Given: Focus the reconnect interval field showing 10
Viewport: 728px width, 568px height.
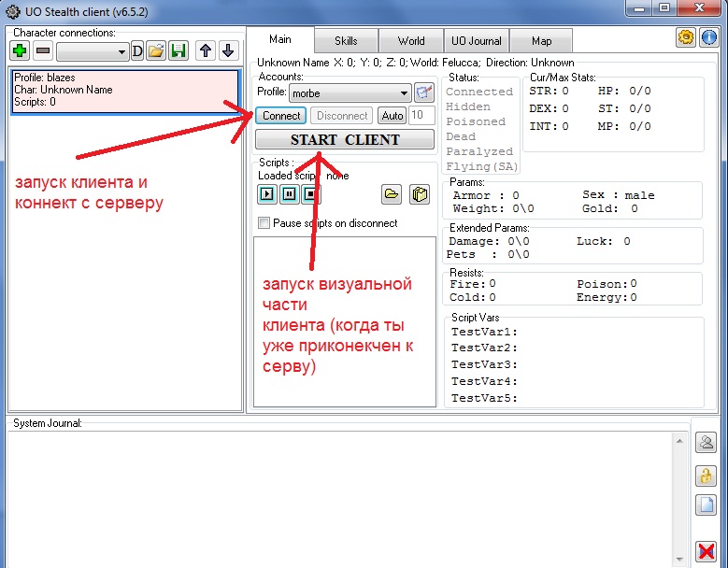Looking at the screenshot, I should tap(421, 115).
